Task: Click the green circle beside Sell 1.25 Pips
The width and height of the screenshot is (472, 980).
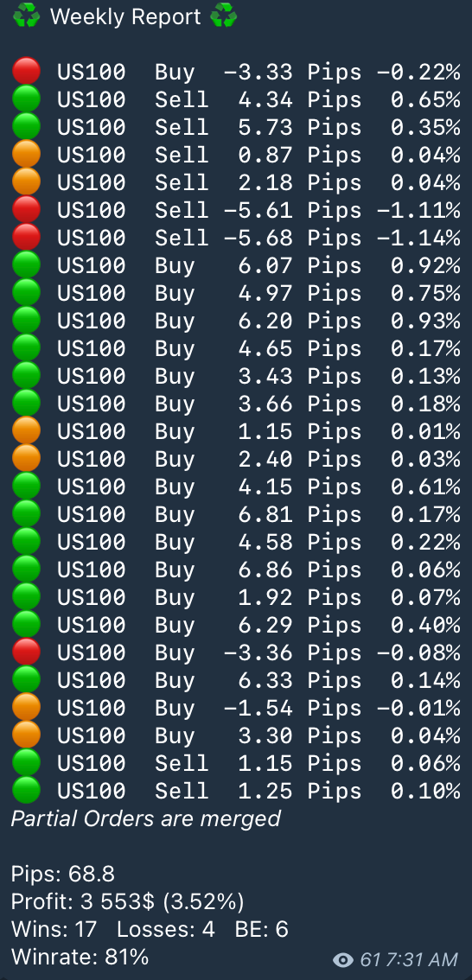Action: 26,790
